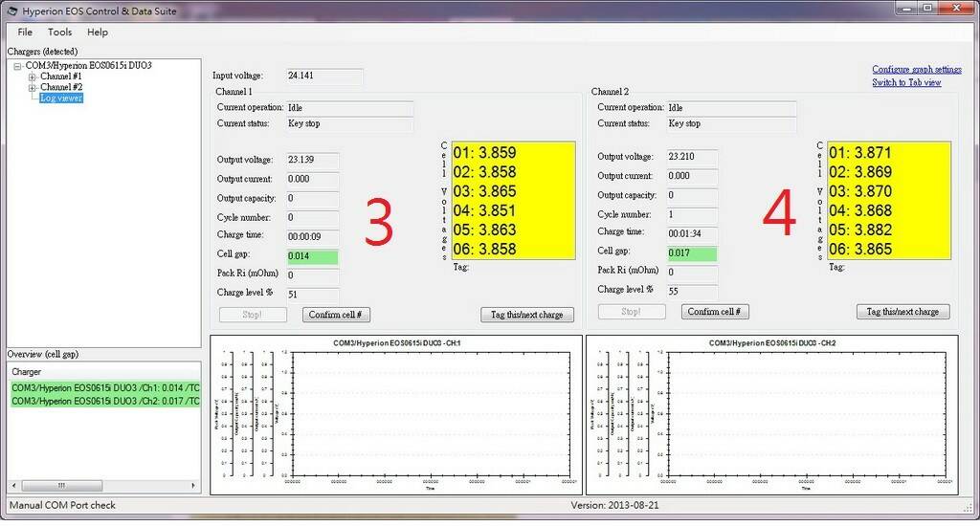Click Channel 2 Cell gap value 0.017

(692, 253)
